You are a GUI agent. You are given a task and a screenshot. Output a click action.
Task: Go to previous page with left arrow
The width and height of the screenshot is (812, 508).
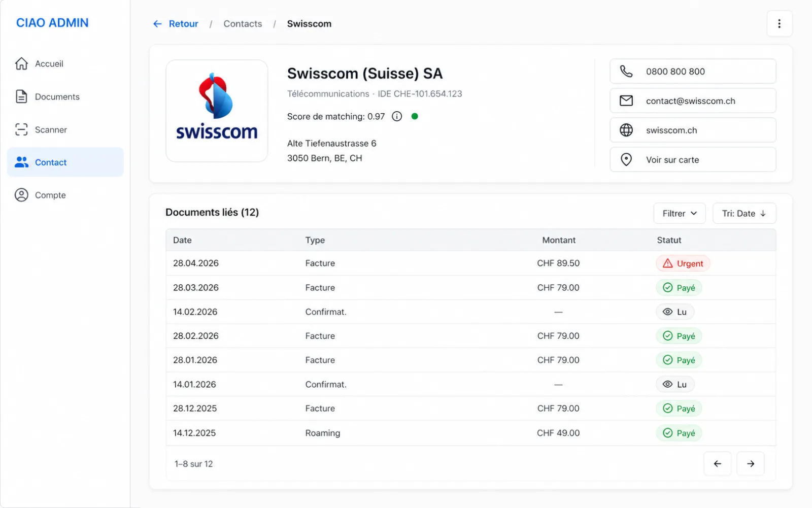[x=718, y=464]
